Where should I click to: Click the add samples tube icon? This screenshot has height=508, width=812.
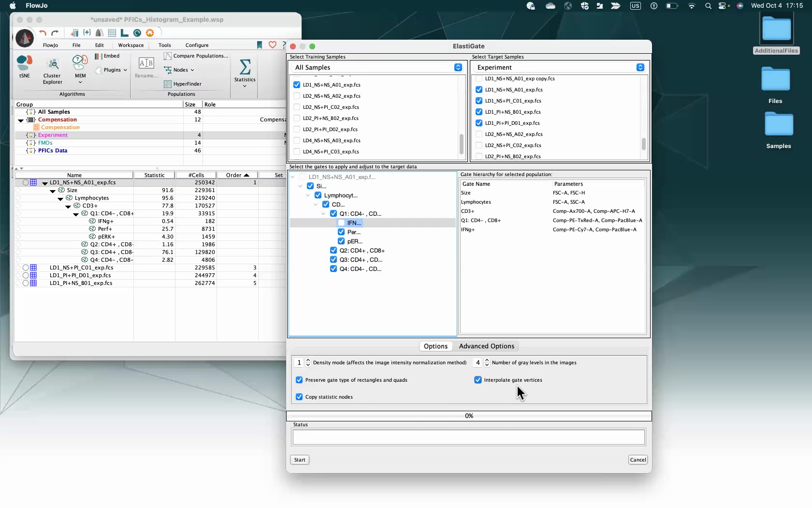click(74, 33)
